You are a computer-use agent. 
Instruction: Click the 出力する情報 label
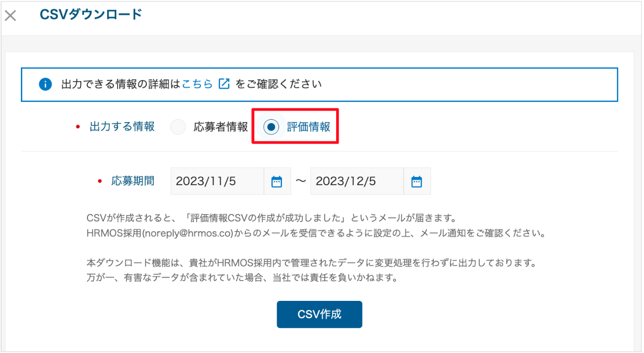[122, 127]
